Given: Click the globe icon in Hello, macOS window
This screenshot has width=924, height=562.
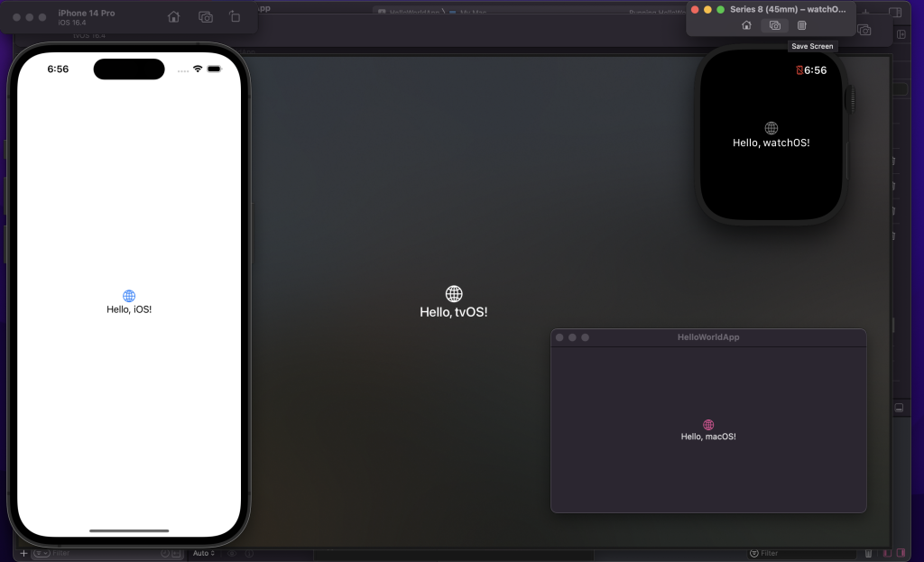Looking at the screenshot, I should click(708, 424).
